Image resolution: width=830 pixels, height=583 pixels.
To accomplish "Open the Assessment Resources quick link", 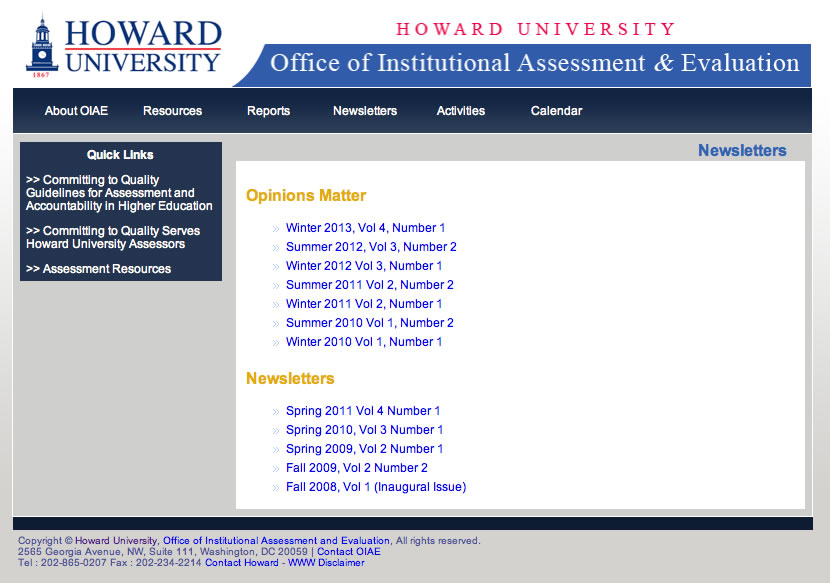I will point(98,269).
